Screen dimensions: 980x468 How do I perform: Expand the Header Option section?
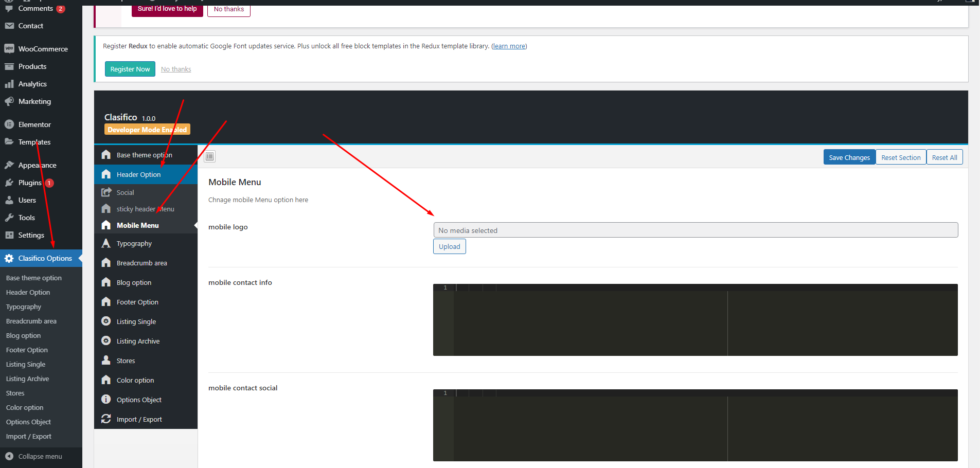138,174
